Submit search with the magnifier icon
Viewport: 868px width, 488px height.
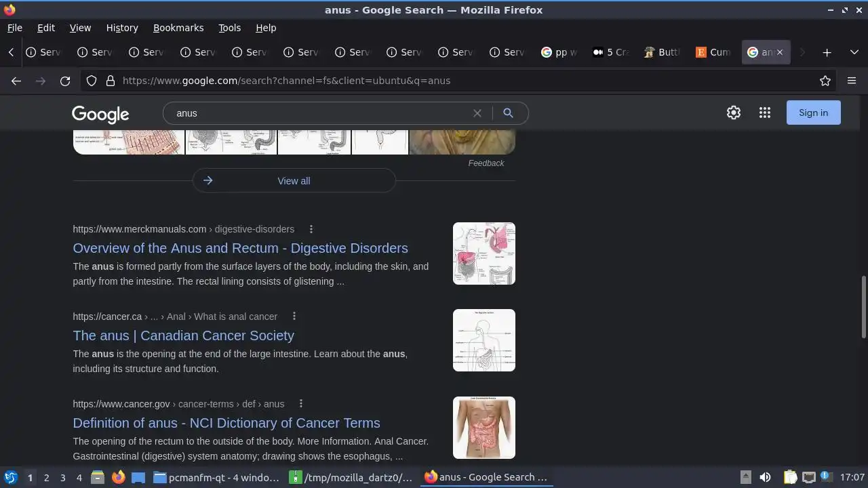click(508, 113)
